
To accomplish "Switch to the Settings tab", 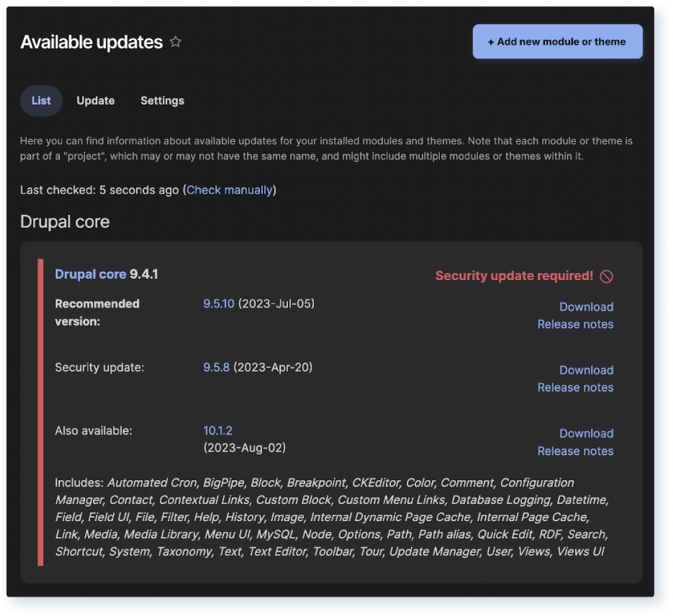I will tap(162, 100).
